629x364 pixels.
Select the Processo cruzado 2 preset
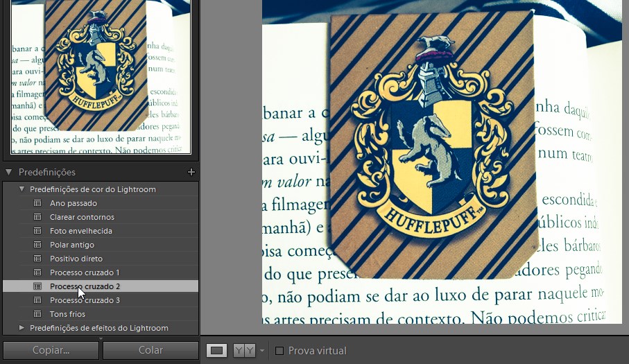point(101,286)
